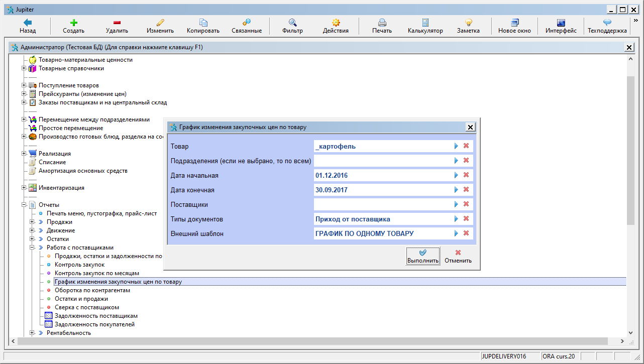Screen dimensions: 644x364
Task: Open the Сверка с поставщиком report
Action: tap(87, 307)
